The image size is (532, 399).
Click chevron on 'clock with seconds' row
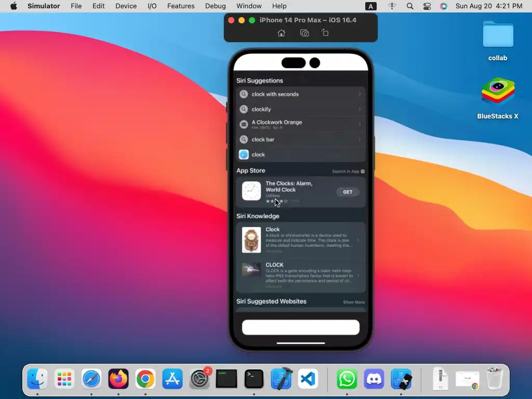[360, 94]
